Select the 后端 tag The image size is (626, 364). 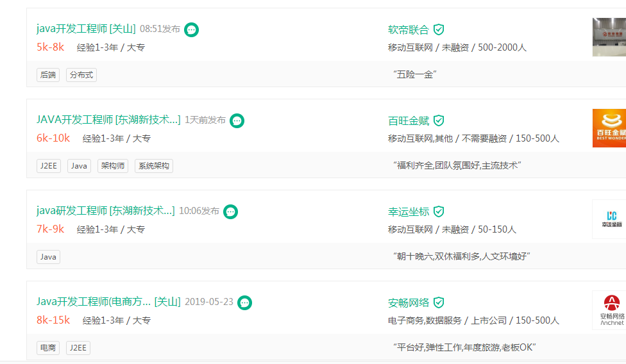point(48,75)
